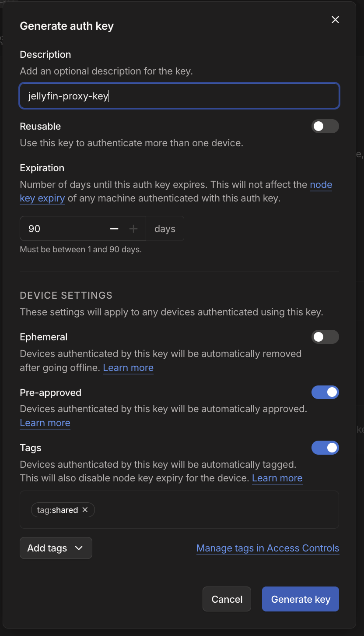Click the tag:shared tag chip

[x=57, y=510]
